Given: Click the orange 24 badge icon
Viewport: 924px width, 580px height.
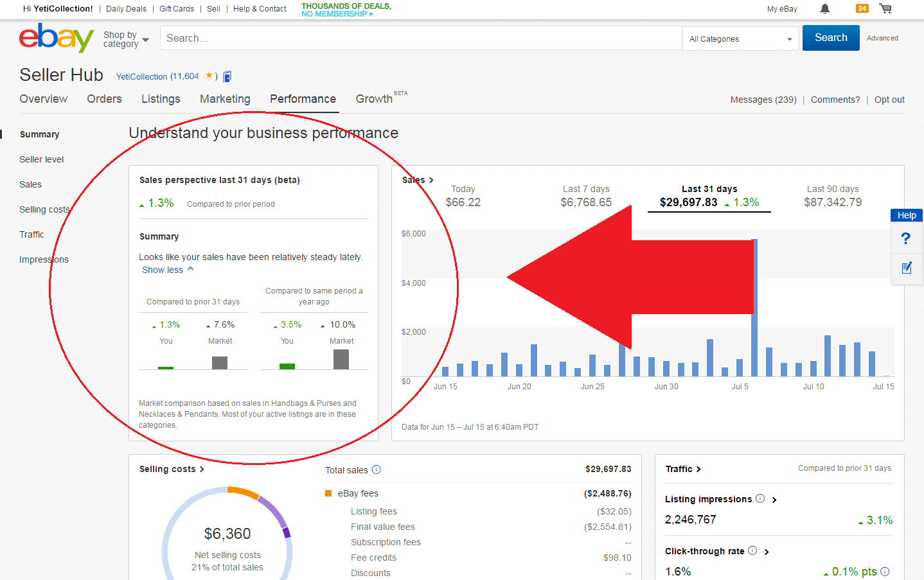Looking at the screenshot, I should [862, 8].
